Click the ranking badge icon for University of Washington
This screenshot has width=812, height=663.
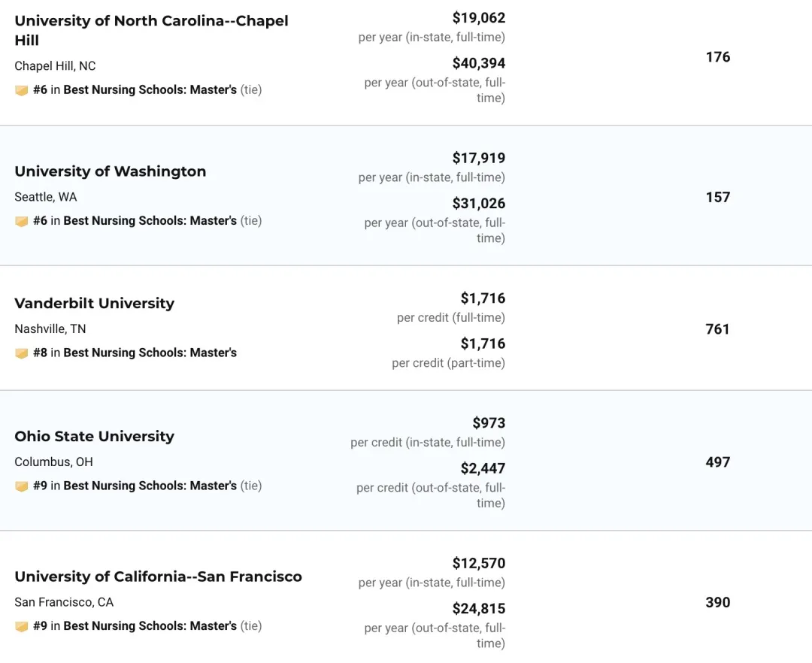22,221
